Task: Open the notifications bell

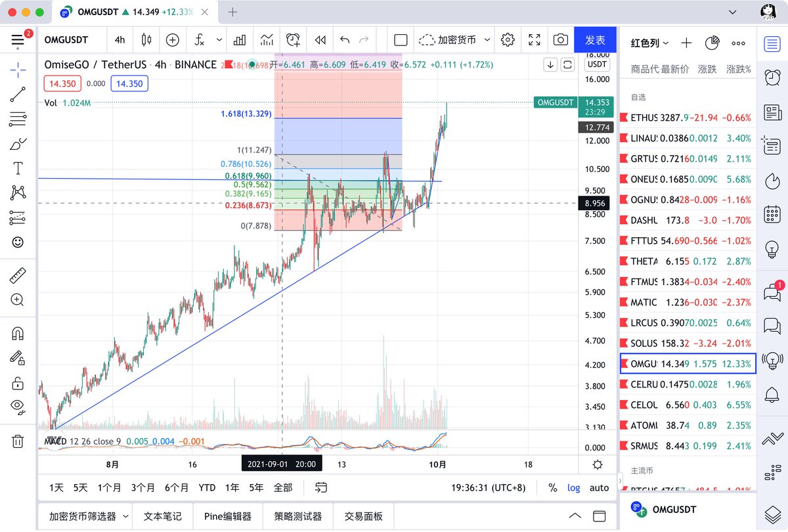Action: 772,395
